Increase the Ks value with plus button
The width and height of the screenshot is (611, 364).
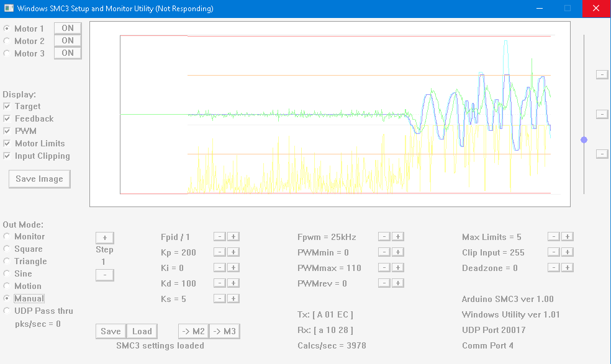[x=233, y=298]
